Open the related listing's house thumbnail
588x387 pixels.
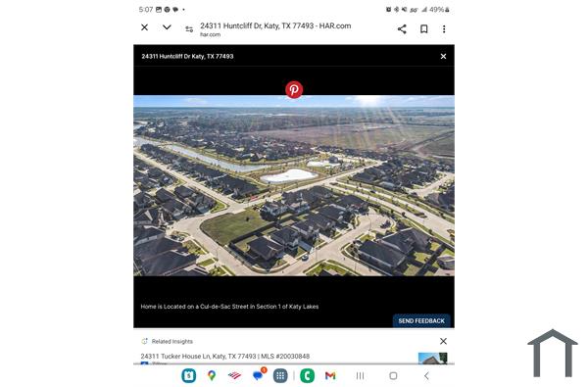pyautogui.click(x=432, y=359)
